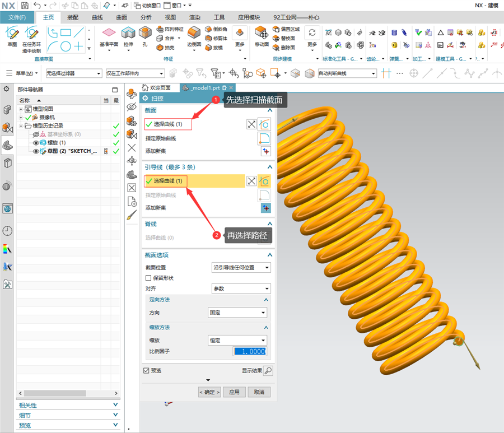Select the Datum Plane (基准平面) icon

click(x=109, y=32)
